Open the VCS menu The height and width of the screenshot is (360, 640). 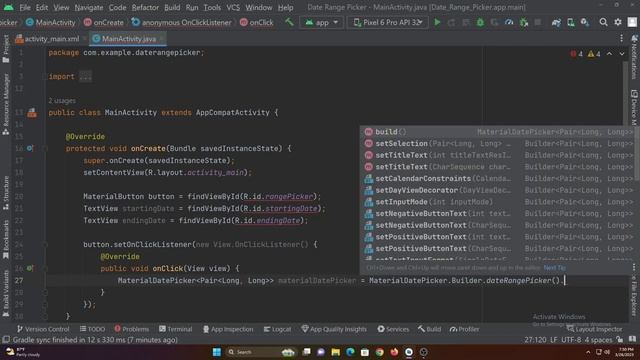tap(233, 7)
